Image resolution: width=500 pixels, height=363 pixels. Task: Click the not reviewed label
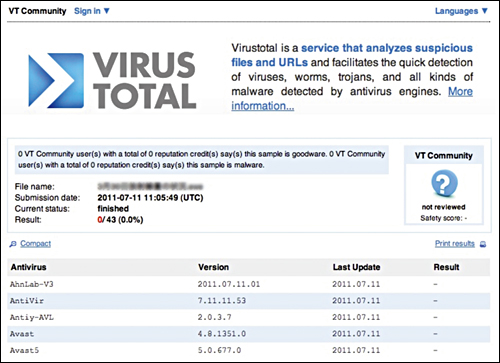point(444,207)
